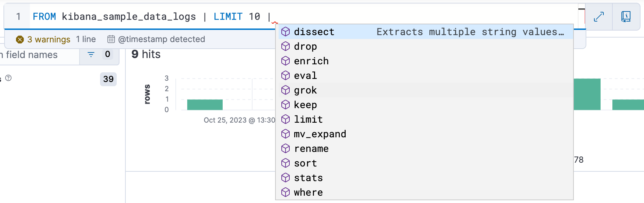Click the cube icon beside rename
Viewport: 644px width, 203px height.
(x=286, y=148)
